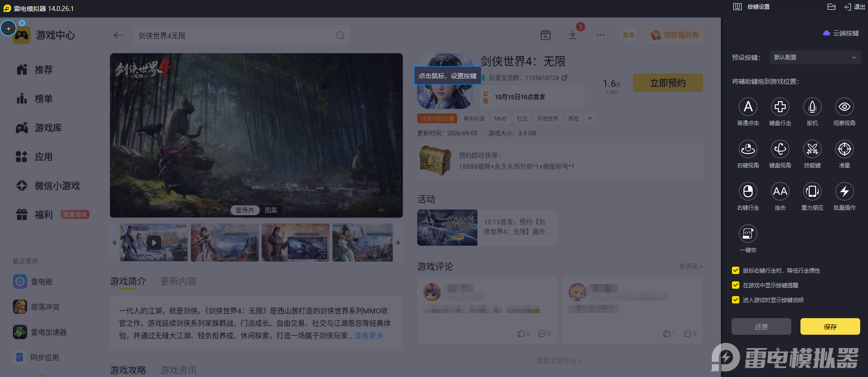The height and width of the screenshot is (377, 868).
Task: Open 游戏库 in the sidebar
Action: 39,127
